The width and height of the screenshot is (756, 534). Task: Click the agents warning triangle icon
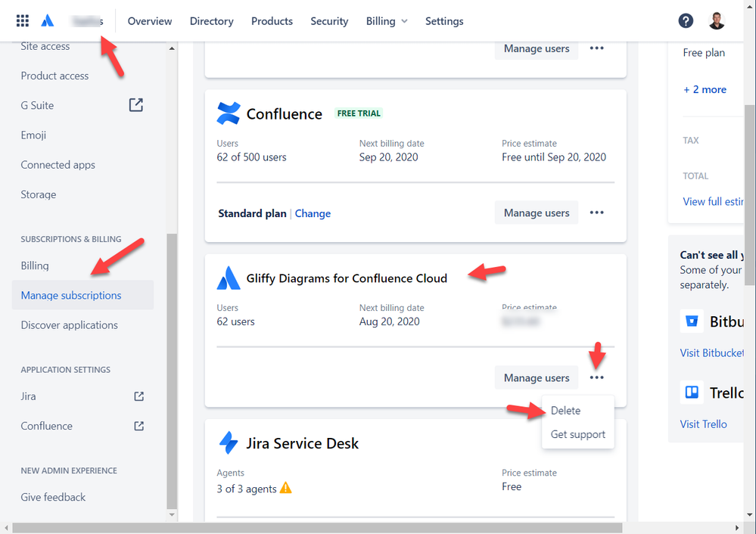286,488
